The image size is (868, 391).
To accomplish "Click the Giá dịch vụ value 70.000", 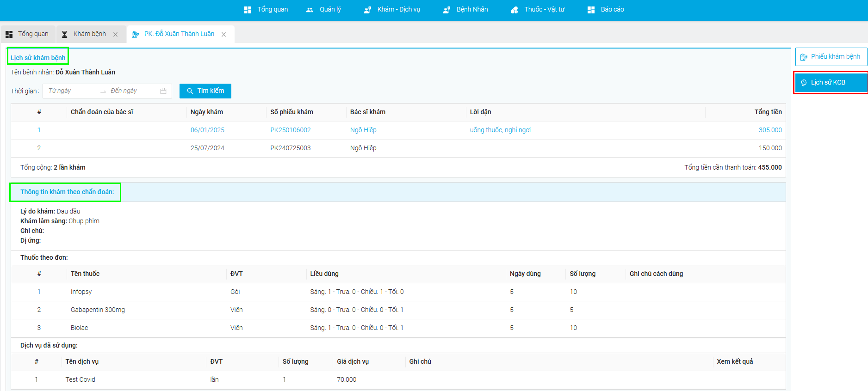I will pyautogui.click(x=347, y=380).
